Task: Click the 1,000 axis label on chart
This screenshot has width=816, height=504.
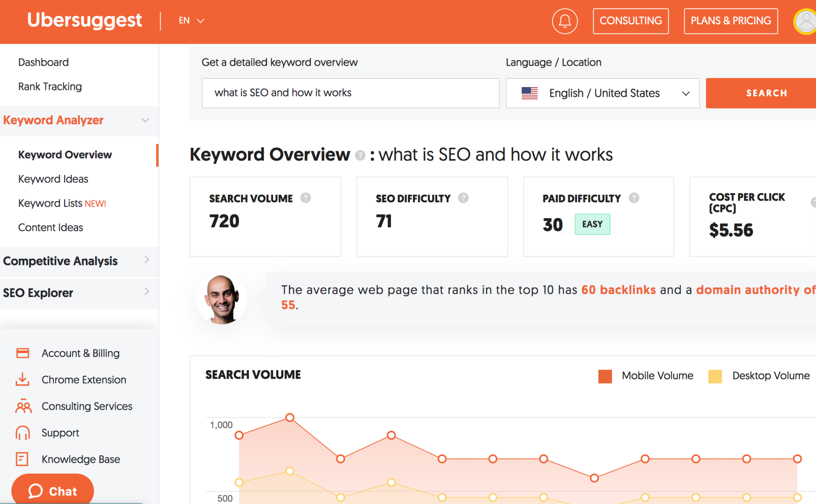Action: click(221, 425)
